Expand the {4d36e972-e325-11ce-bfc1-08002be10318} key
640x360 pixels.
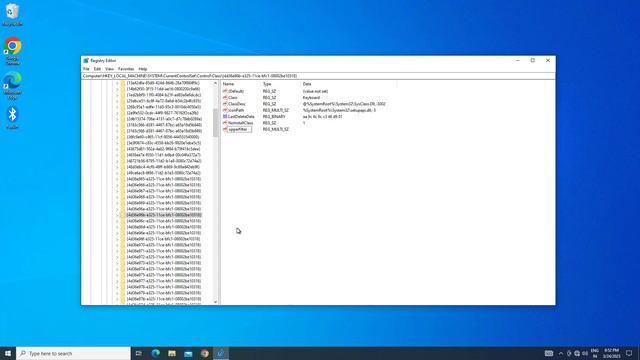[x=117, y=257]
